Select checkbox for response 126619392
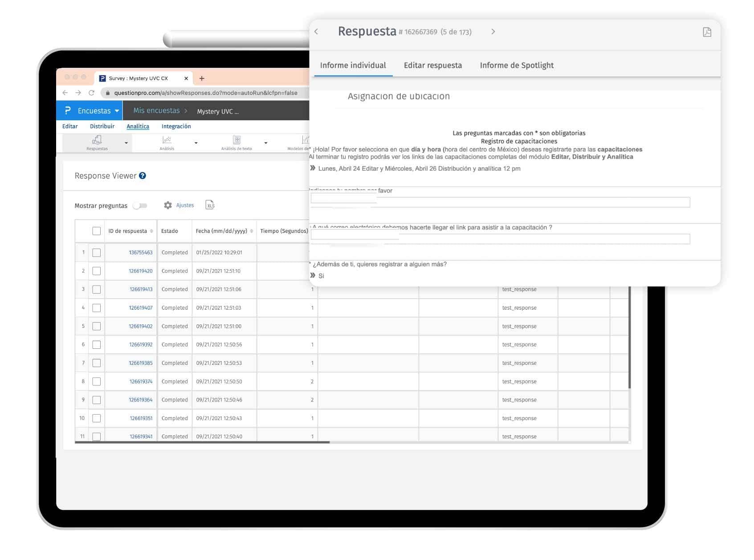The image size is (754, 560). pyautogui.click(x=96, y=345)
